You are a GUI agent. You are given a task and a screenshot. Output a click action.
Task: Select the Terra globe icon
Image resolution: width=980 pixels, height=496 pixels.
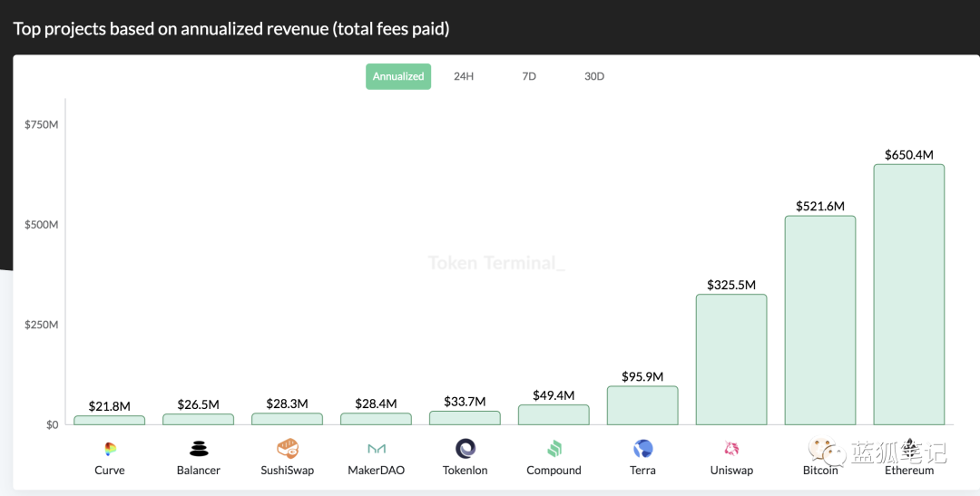pos(643,448)
